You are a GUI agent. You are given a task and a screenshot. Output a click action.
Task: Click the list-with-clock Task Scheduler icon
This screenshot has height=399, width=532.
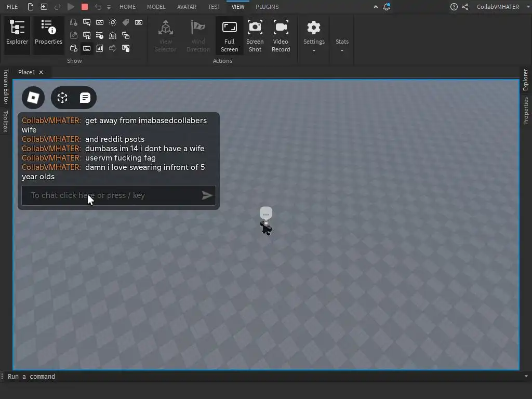(x=100, y=35)
